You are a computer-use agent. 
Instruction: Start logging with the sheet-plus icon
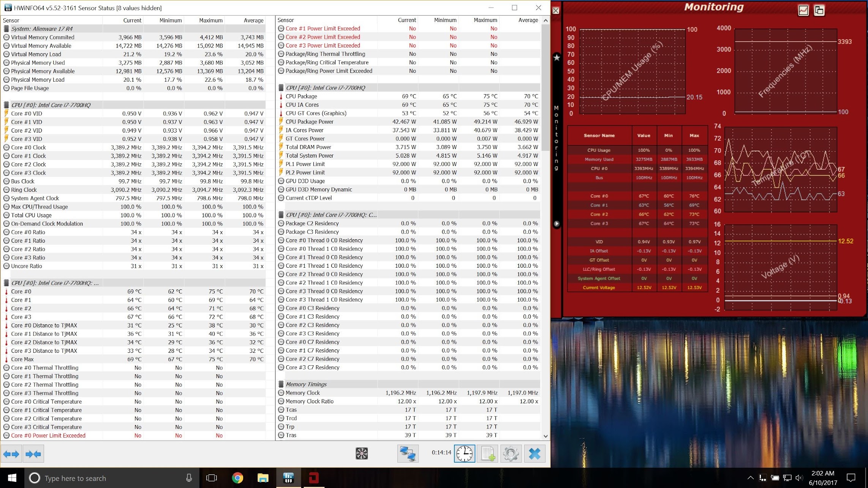[x=488, y=454]
